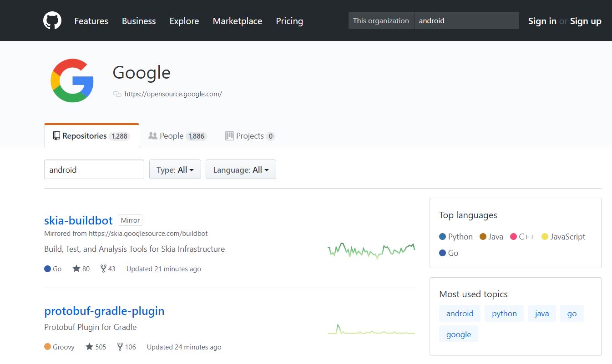Click This organization search scope label
This screenshot has width=612, height=364.
381,21
